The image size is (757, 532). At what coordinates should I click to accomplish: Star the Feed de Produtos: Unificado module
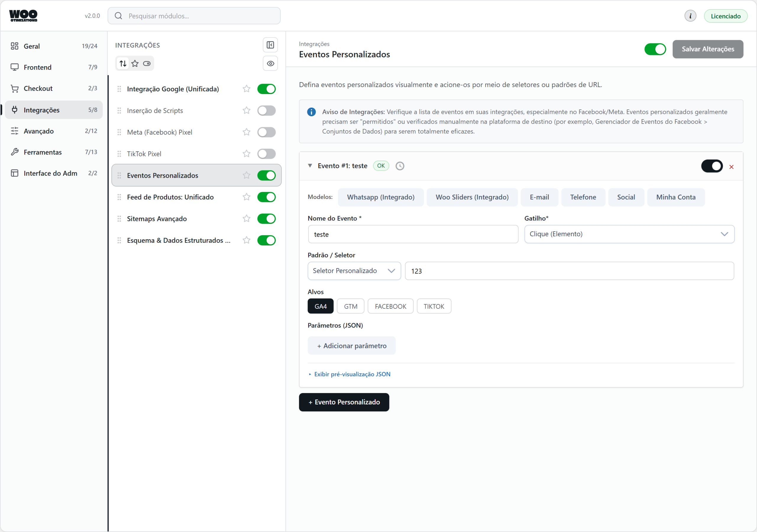click(246, 197)
